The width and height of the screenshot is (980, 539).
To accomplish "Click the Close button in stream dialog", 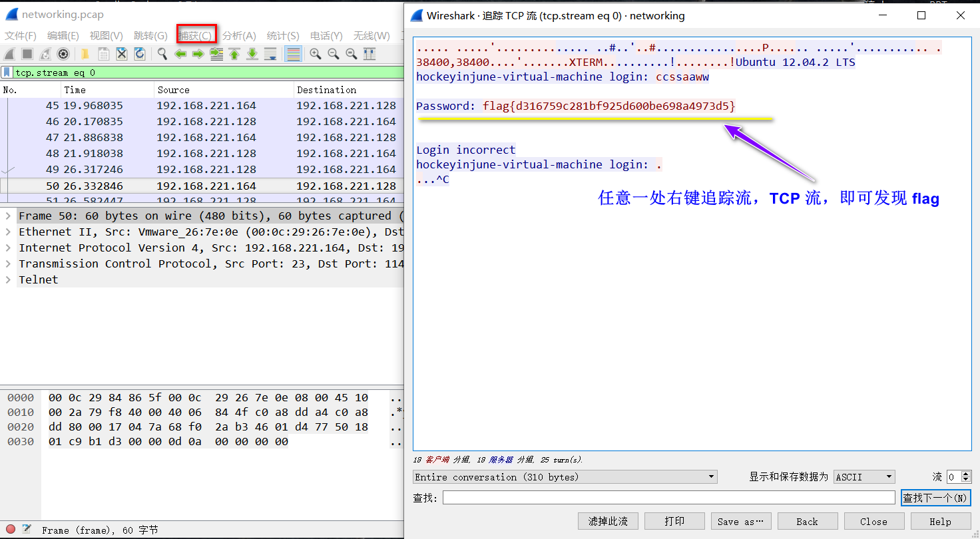I will pyautogui.click(x=873, y=522).
